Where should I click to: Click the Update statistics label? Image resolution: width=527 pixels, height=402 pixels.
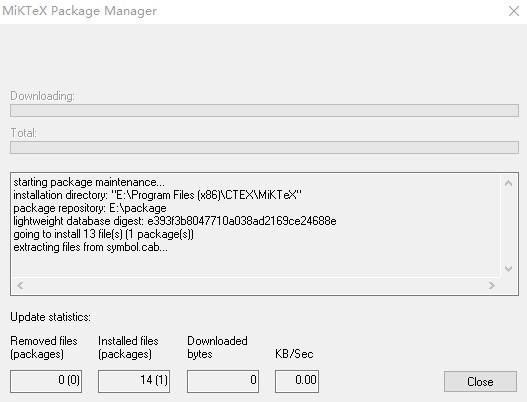coord(50,317)
